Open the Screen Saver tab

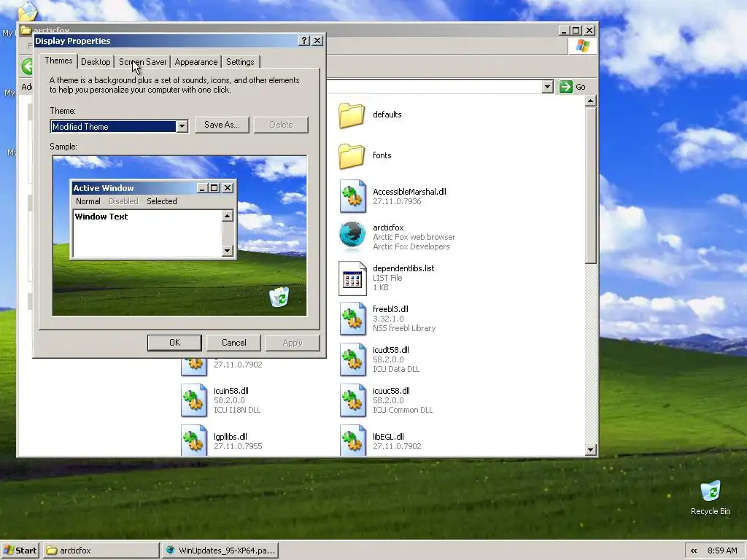pos(142,62)
